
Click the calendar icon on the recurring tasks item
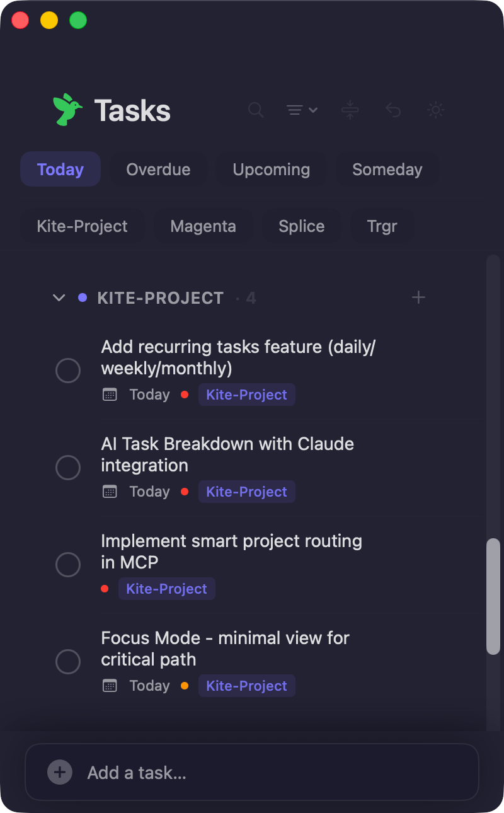point(110,394)
